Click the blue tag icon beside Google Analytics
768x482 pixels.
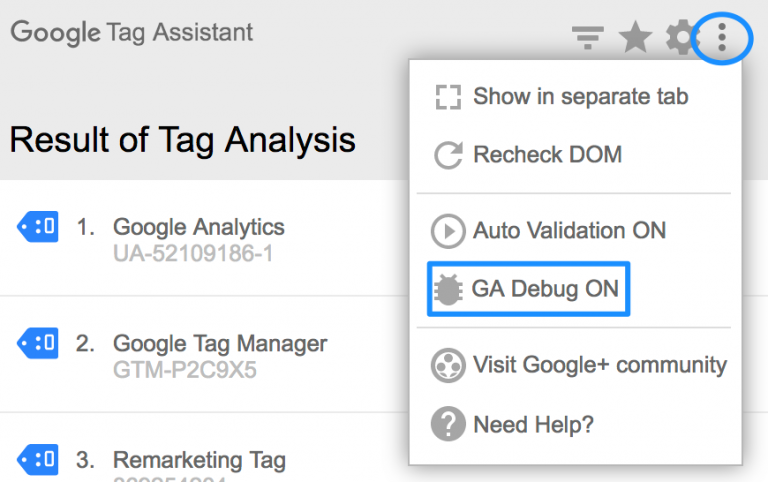click(38, 226)
